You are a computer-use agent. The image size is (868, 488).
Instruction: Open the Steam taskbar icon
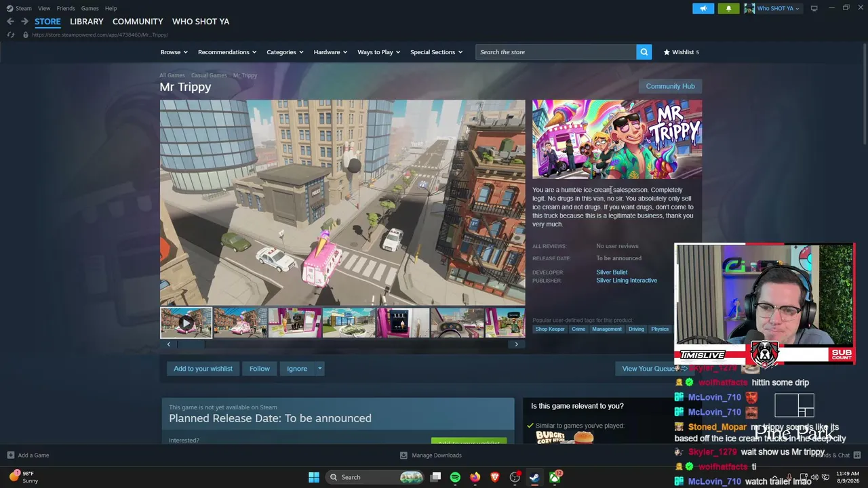(x=534, y=477)
